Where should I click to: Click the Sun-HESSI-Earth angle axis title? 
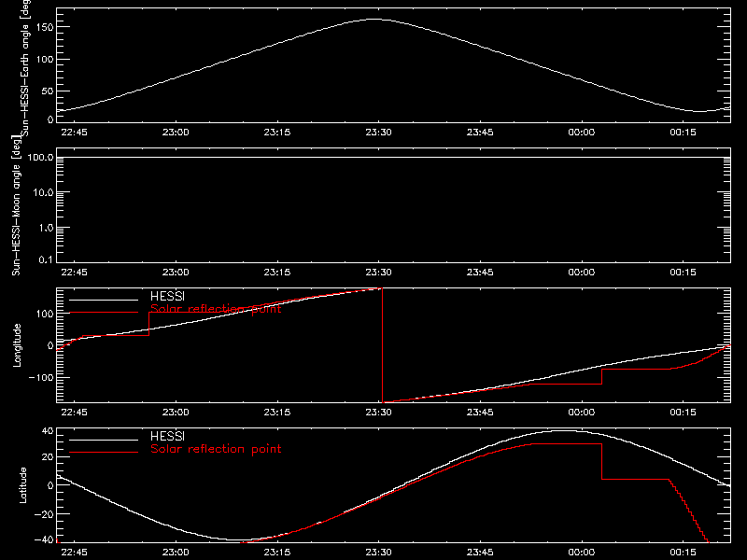click(x=25, y=67)
